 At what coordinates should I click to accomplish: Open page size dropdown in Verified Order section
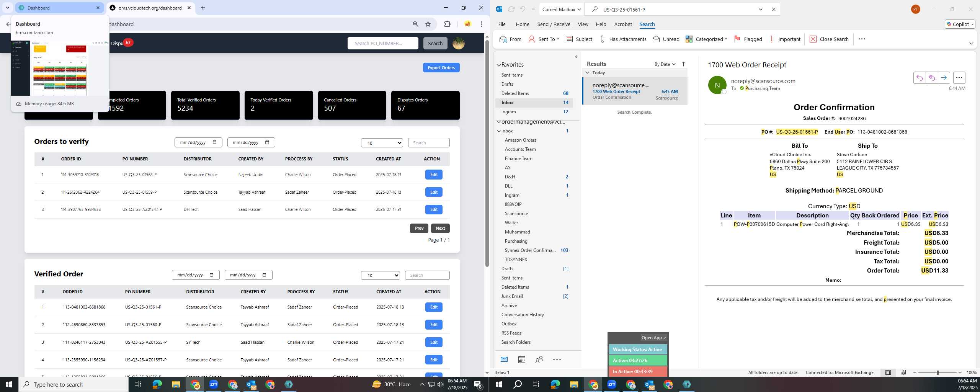pos(381,275)
